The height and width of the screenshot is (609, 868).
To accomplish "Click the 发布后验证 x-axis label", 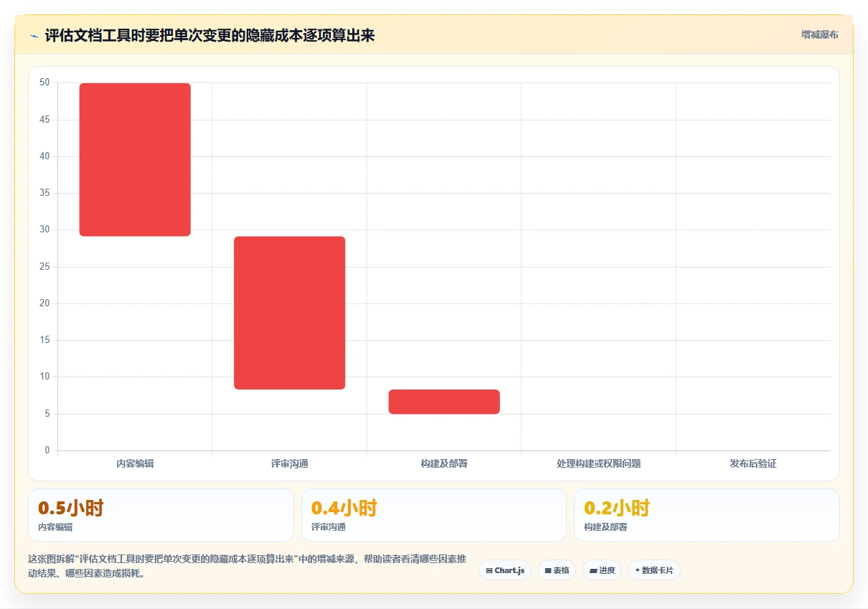I will [753, 463].
